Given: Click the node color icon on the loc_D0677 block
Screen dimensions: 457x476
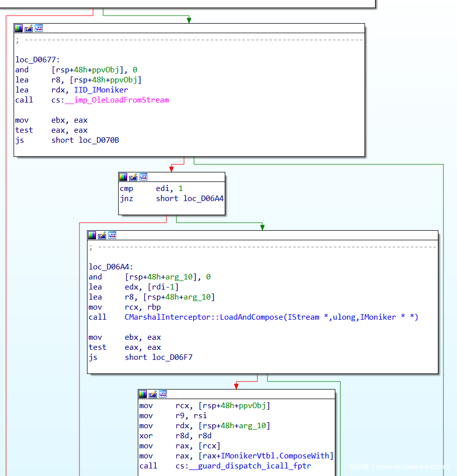Looking at the screenshot, I should 19,28.
